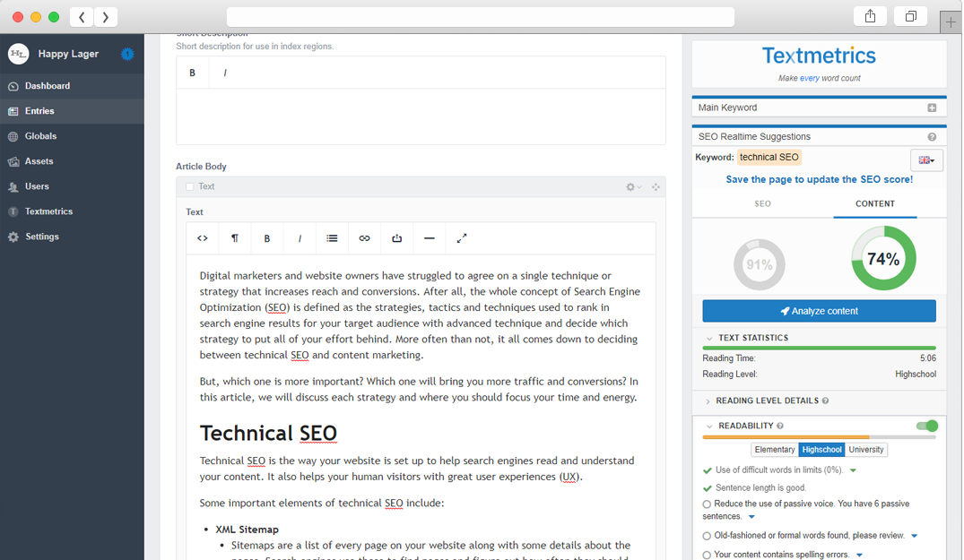Expand the editor to fullscreen

(462, 238)
